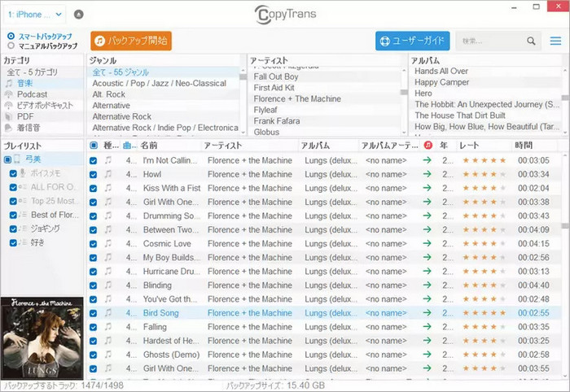Click the red iTunes column header icon
The width and height of the screenshot is (570, 392).
point(428,145)
